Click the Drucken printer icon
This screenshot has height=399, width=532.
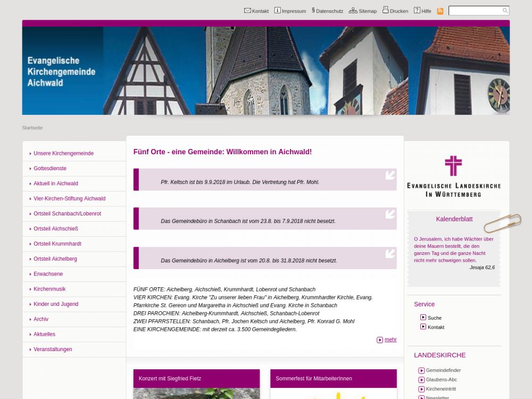(386, 10)
